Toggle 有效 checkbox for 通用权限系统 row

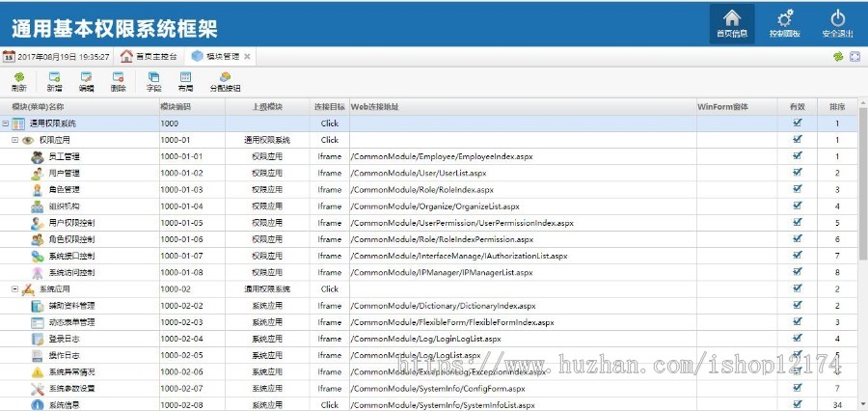[x=798, y=123]
